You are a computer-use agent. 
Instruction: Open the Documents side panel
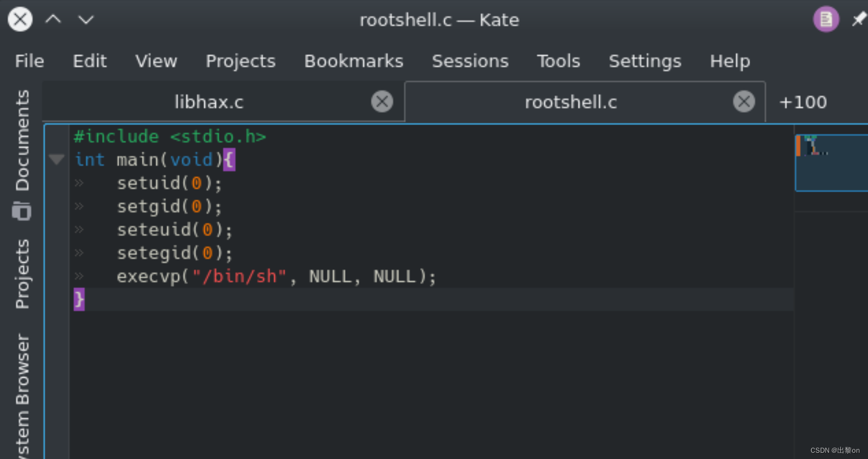click(22, 154)
